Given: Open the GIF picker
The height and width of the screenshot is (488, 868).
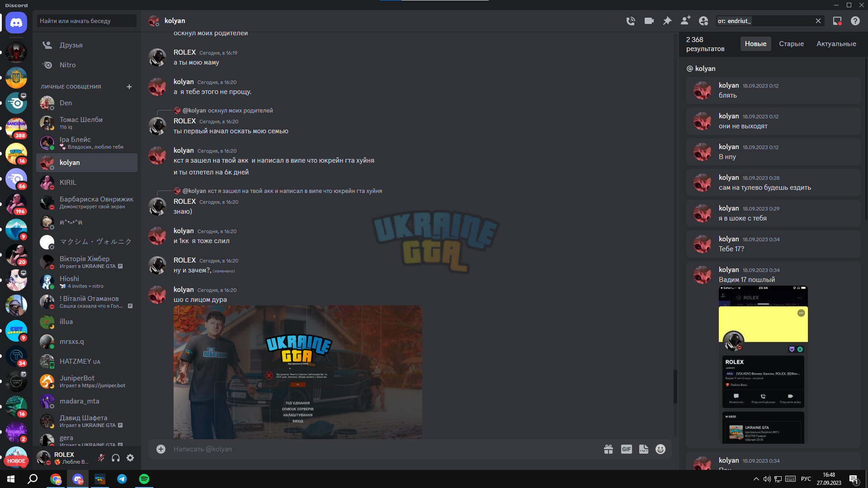Looking at the screenshot, I should pyautogui.click(x=626, y=449).
